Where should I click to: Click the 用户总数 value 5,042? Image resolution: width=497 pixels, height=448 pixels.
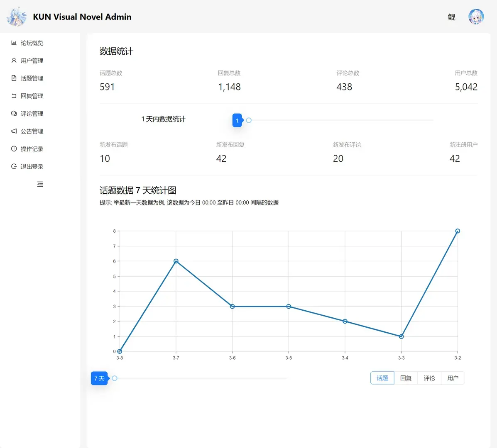coord(466,87)
